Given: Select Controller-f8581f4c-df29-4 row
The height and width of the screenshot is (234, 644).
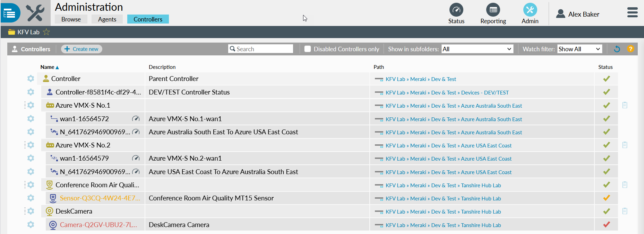Looking at the screenshot, I should tap(98, 92).
